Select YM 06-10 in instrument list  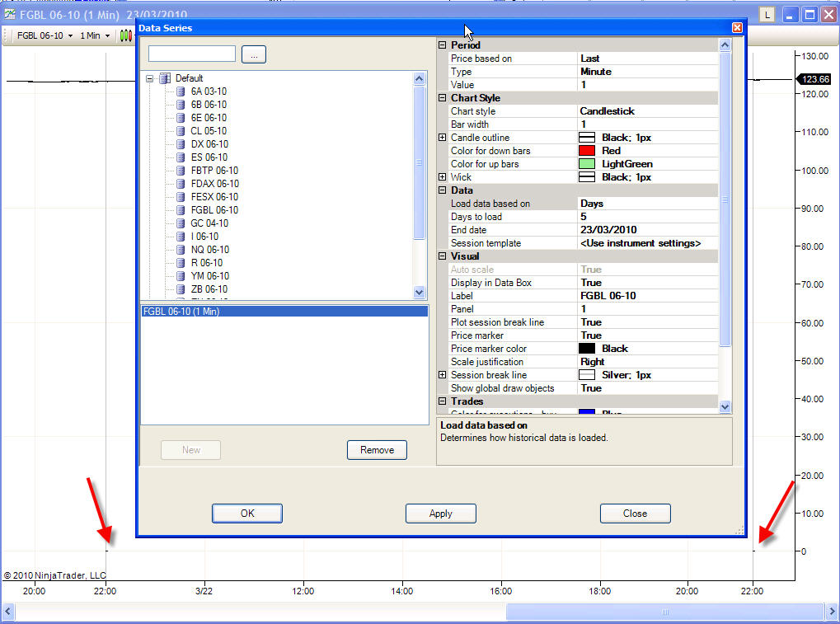(x=210, y=276)
